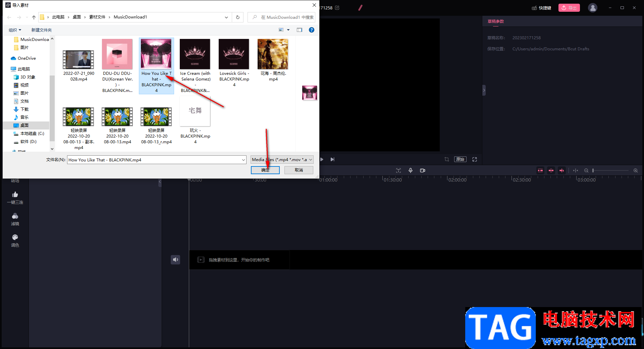Open the 调色 color grading panel
Image resolution: width=644 pixels, height=349 pixels.
coord(15,241)
